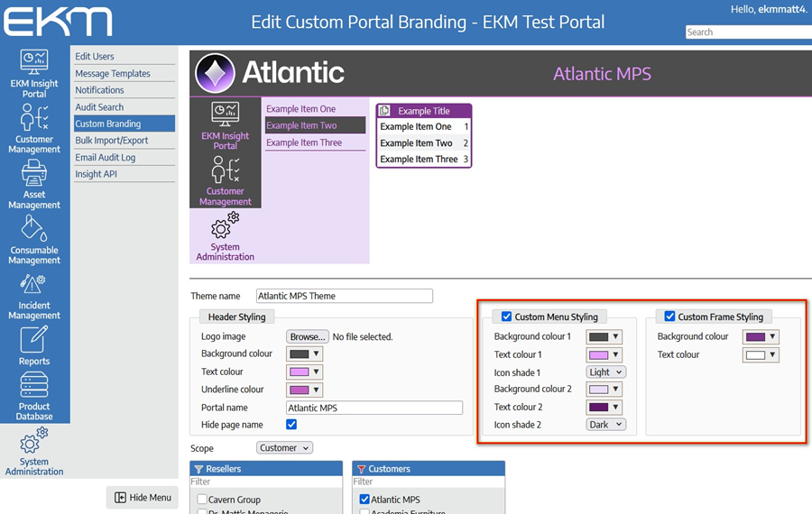Click frame row Example Item One
The height and width of the screenshot is (514, 812).
[424, 126]
